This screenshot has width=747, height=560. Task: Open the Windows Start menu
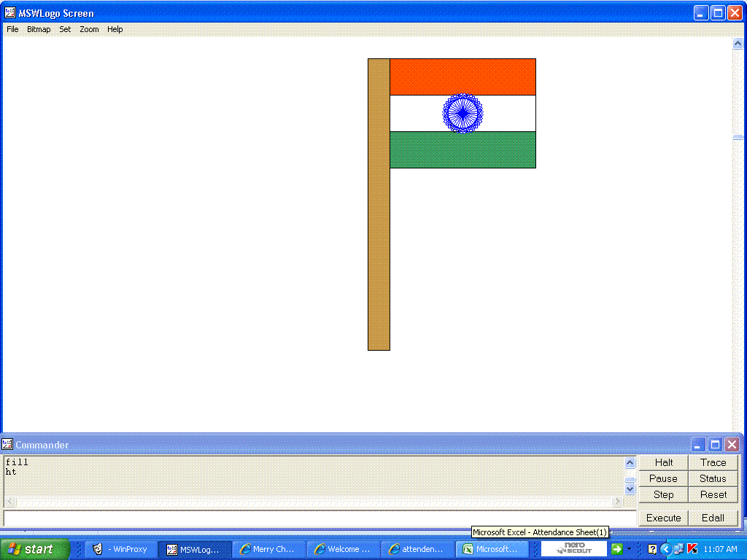coord(35,549)
